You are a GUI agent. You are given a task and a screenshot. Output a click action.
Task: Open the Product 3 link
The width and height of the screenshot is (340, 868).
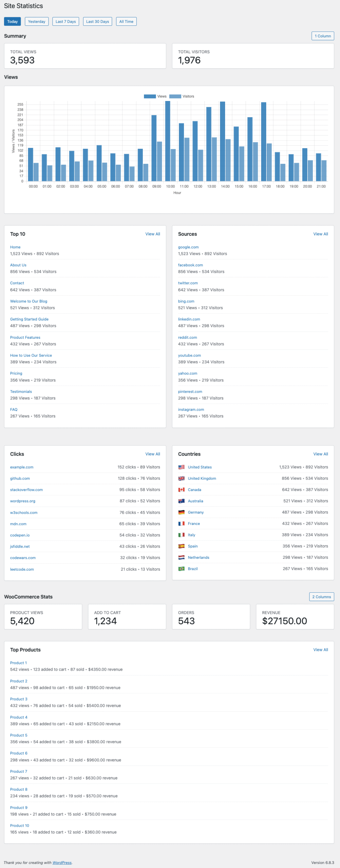19,699
